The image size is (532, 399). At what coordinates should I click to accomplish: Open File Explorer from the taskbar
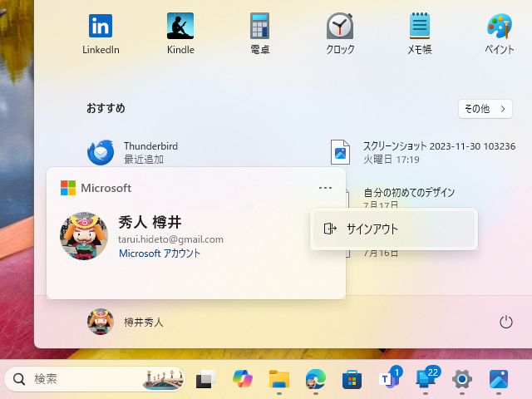pyautogui.click(x=279, y=379)
